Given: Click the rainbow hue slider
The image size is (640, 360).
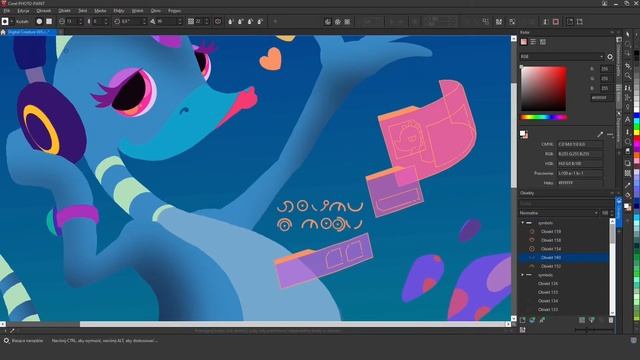Looking at the screenshot, I should (x=543, y=118).
